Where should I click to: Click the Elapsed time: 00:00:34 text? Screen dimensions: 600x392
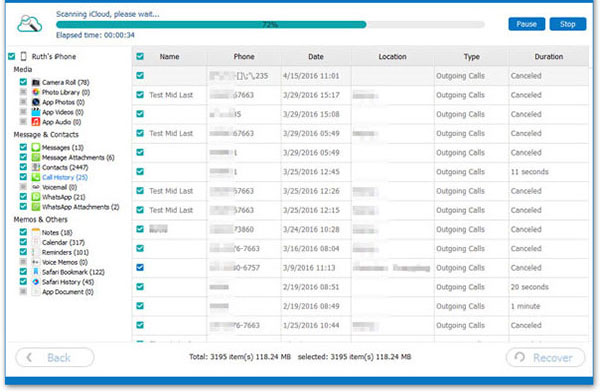pos(95,35)
